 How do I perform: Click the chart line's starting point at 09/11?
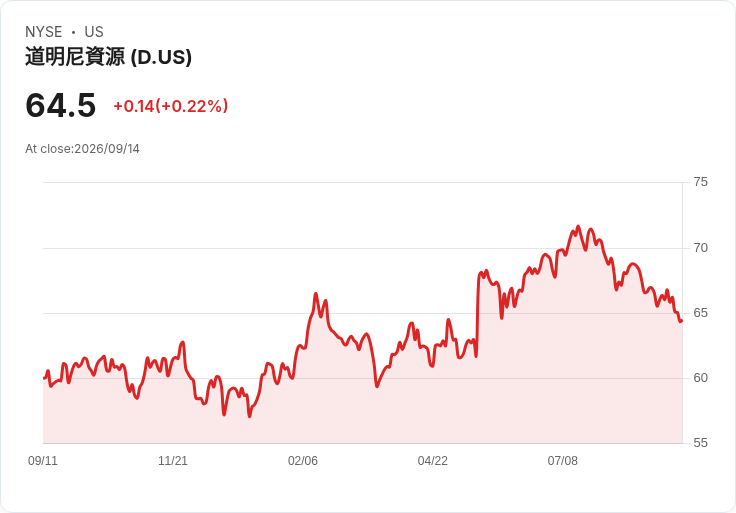[x=44, y=378]
